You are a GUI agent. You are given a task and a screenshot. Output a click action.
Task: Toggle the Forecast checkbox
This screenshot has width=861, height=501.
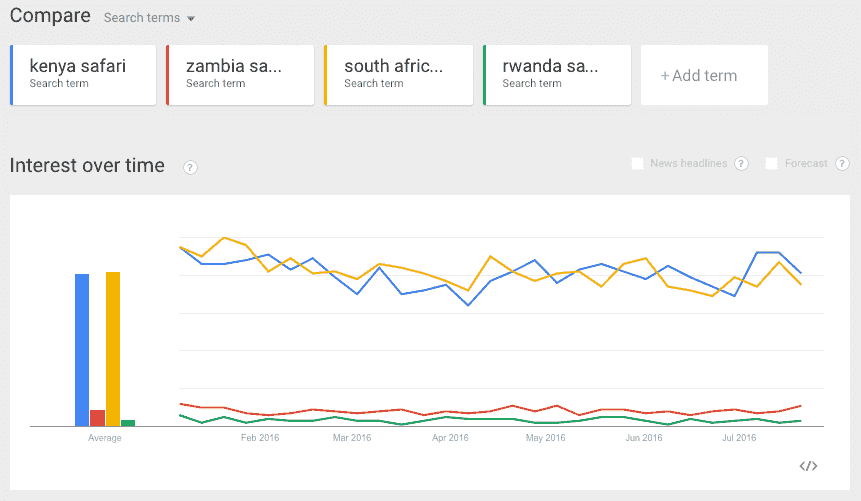click(x=772, y=164)
